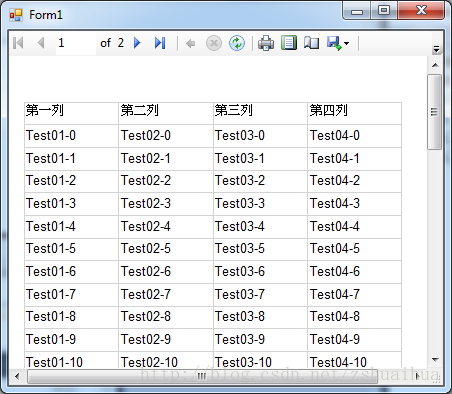Switch to print layout view
The width and height of the screenshot is (452, 394).
click(x=289, y=43)
